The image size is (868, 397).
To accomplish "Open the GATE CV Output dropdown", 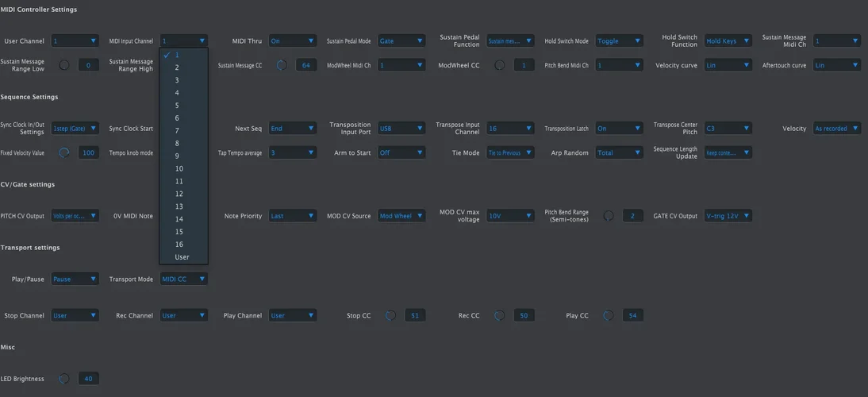I will pos(728,216).
